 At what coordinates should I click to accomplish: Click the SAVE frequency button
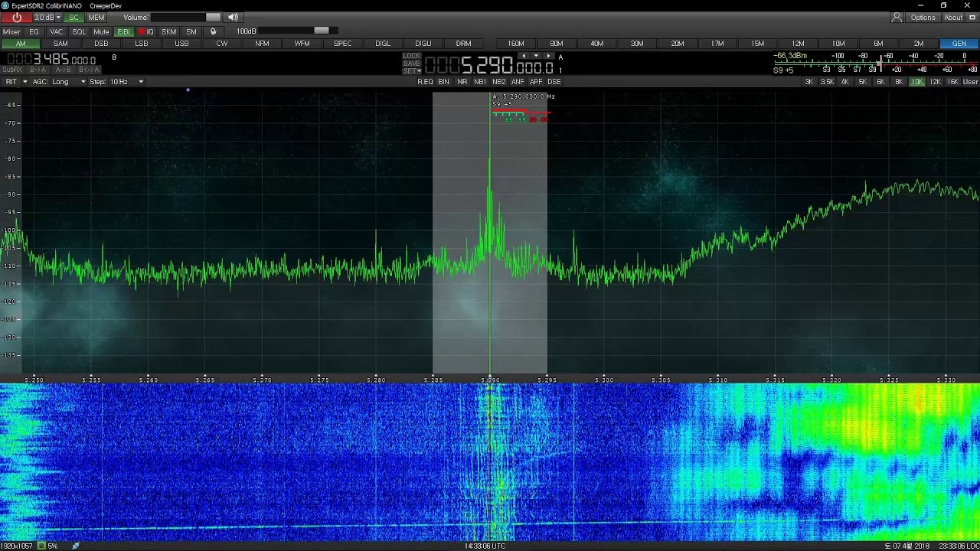[x=411, y=64]
